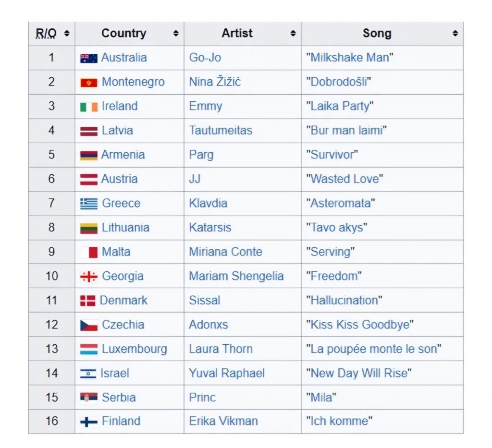
Task: Click the Greece flag icon
Action: point(89,204)
